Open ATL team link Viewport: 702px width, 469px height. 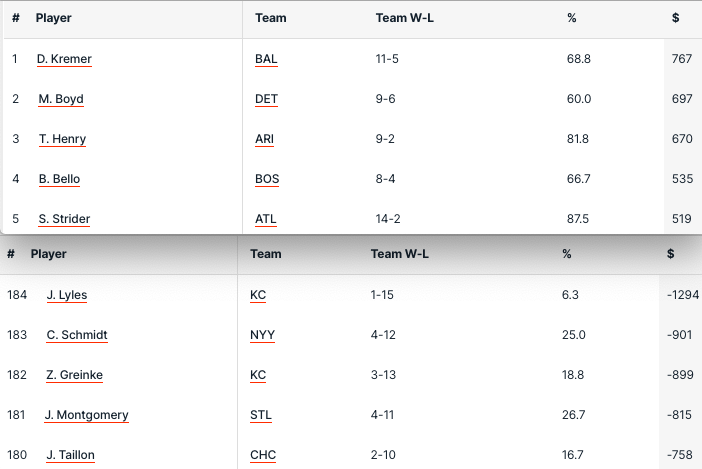coord(266,219)
